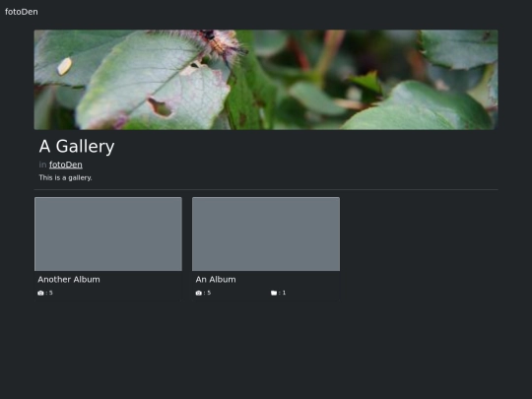Select the photo count beside Another Album's camera
Screen dimensions: 532x399
click(51, 293)
